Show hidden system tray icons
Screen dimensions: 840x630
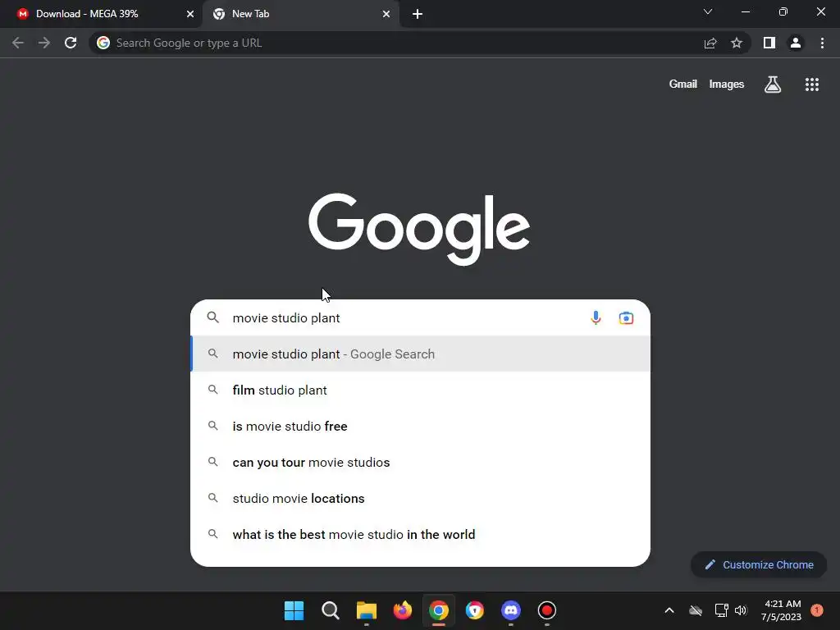click(669, 610)
